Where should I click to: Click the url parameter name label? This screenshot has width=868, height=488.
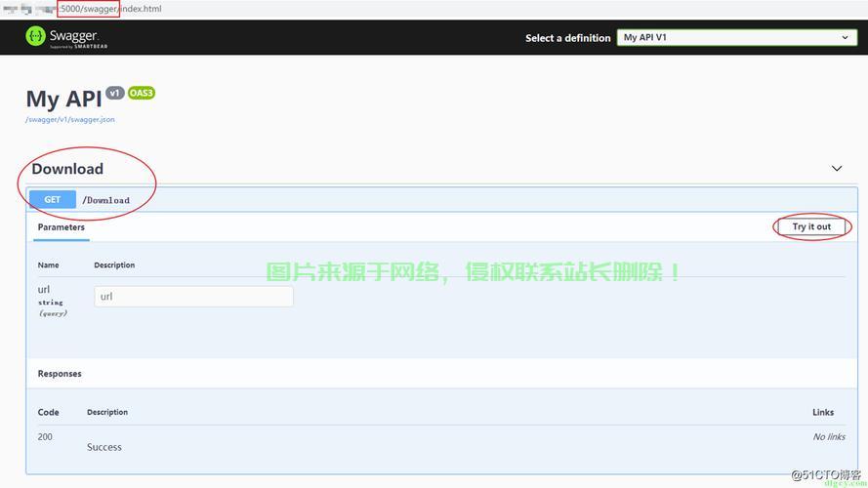(44, 289)
